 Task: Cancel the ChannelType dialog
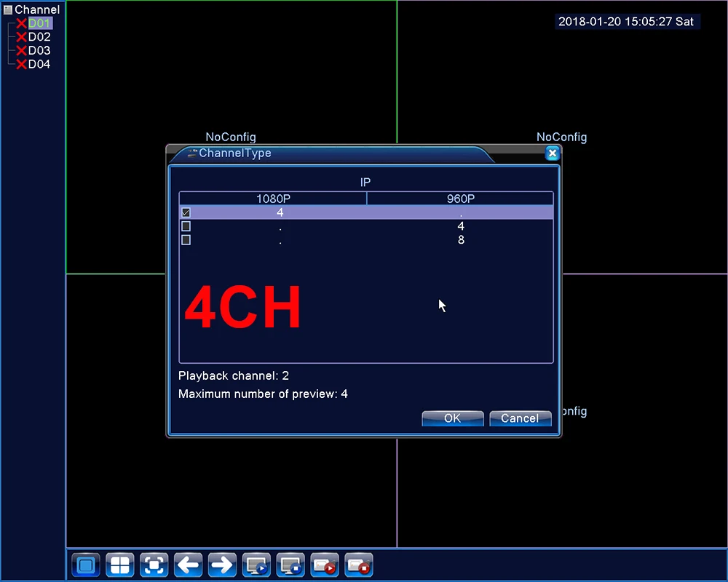coord(521,418)
